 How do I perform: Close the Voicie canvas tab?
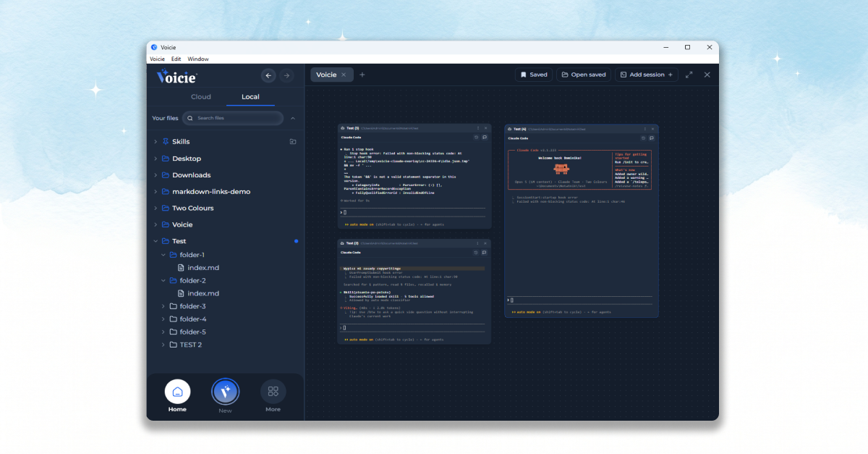click(344, 75)
